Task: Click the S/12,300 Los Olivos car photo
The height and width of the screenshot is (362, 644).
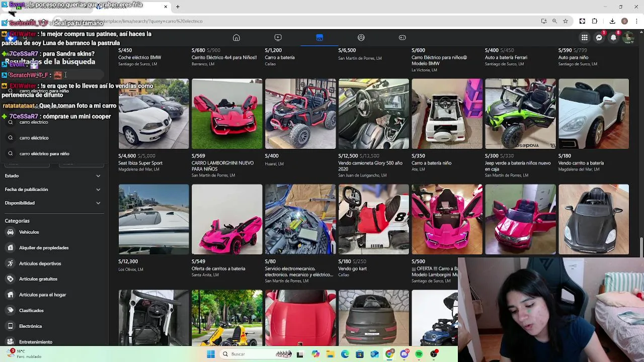Action: tap(153, 219)
